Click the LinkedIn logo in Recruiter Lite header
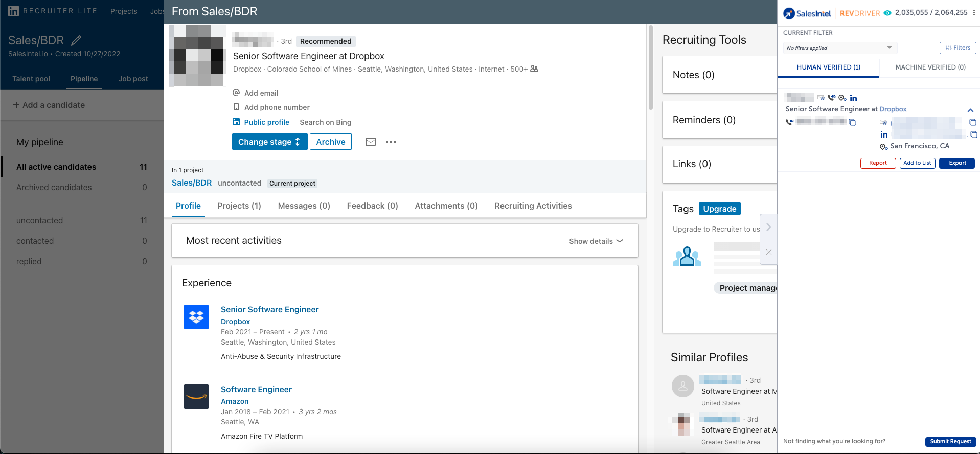Viewport: 980px width, 454px height. point(13,11)
